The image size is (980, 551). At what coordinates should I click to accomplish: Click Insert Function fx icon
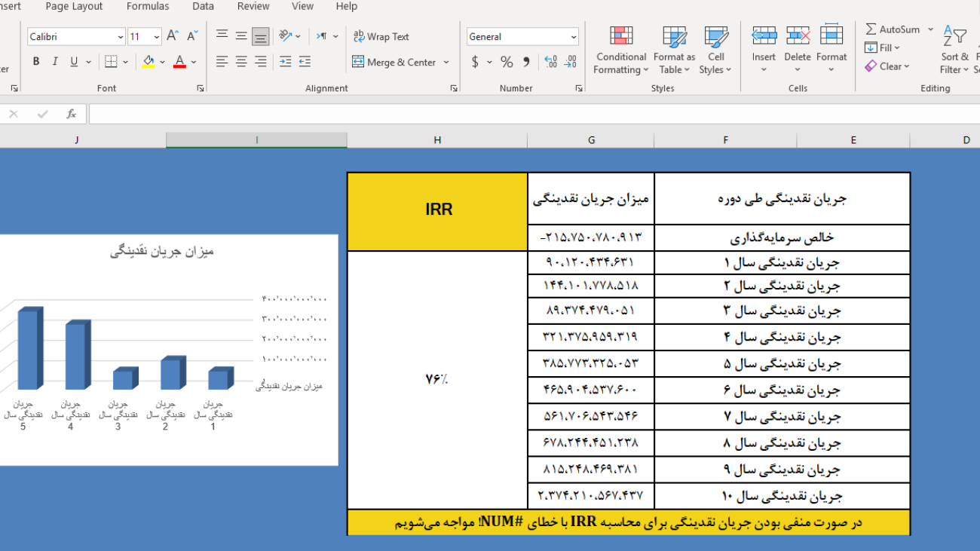(x=72, y=114)
